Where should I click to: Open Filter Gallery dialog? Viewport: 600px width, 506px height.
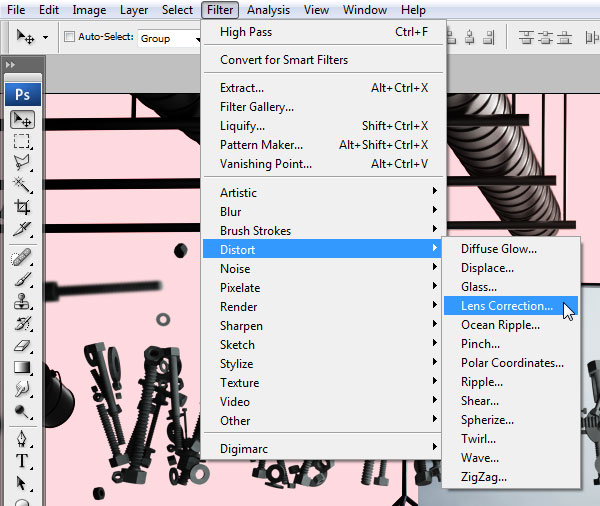pyautogui.click(x=324, y=107)
